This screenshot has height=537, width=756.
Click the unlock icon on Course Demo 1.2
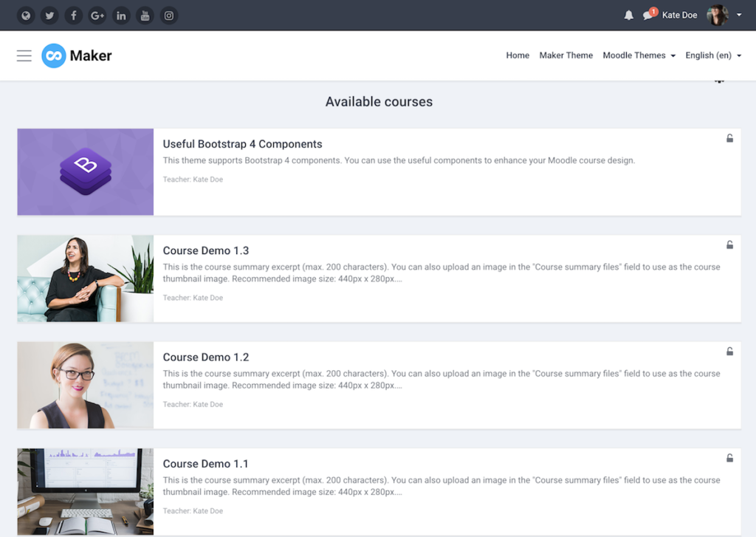pos(730,352)
